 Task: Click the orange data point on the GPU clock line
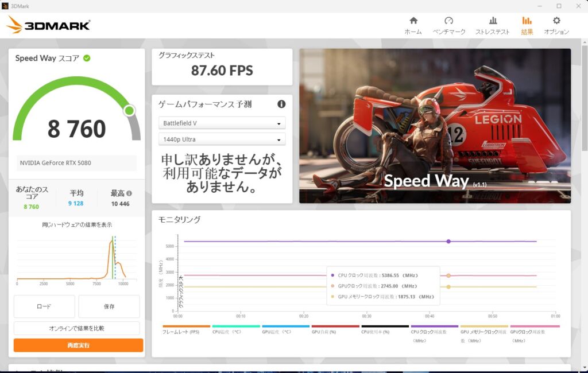tap(448, 275)
